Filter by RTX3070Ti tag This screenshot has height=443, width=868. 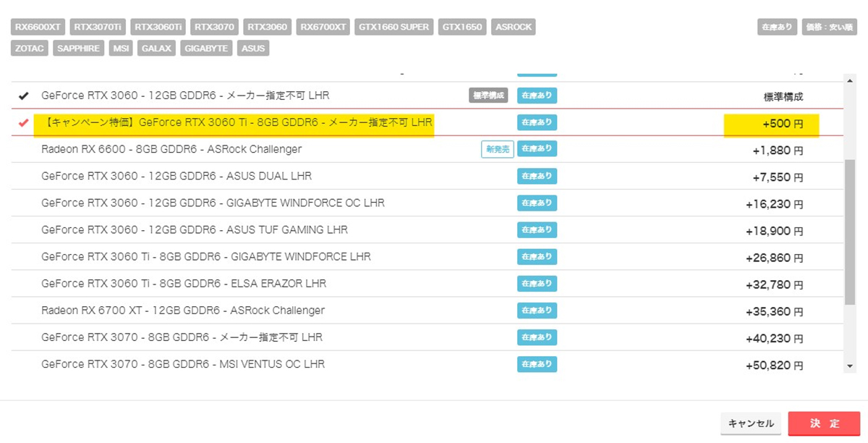[98, 27]
